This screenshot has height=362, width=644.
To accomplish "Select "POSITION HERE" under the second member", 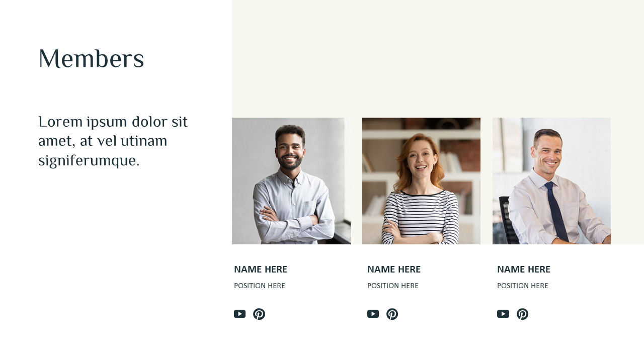I will tap(393, 286).
